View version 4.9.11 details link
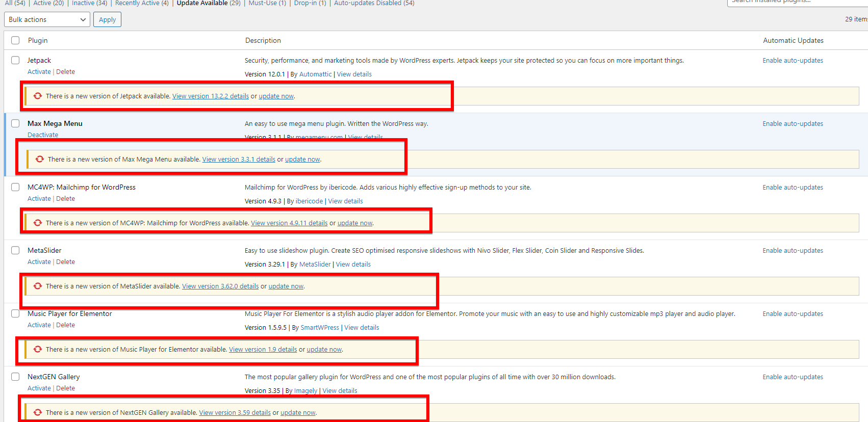Screen dimensions: 868x422 point(289,223)
